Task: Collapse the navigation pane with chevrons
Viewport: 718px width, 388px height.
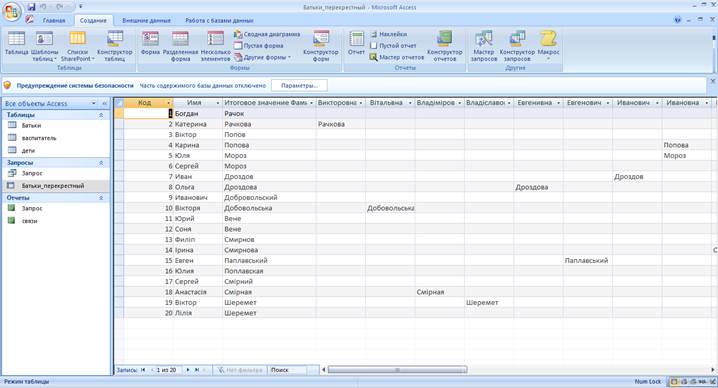Action: (104, 104)
